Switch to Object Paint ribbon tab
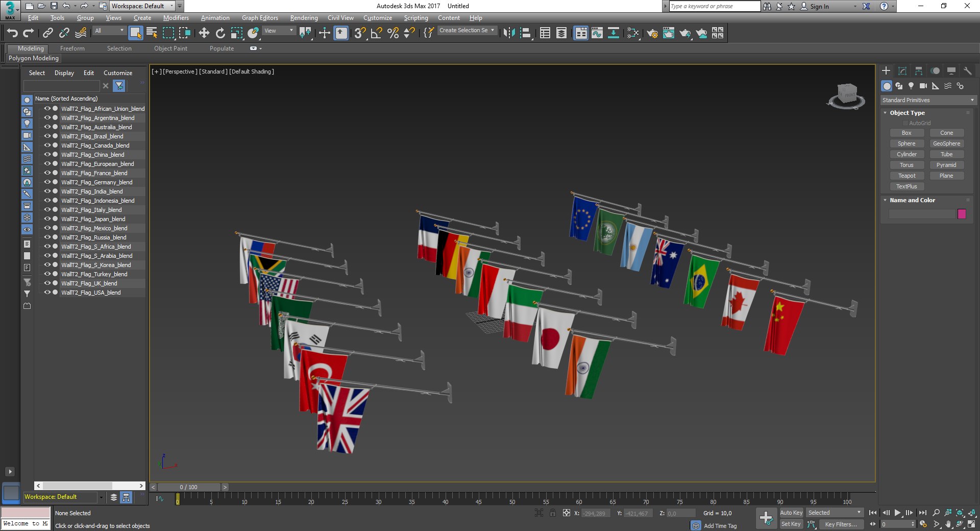This screenshot has height=531, width=980. [x=170, y=49]
